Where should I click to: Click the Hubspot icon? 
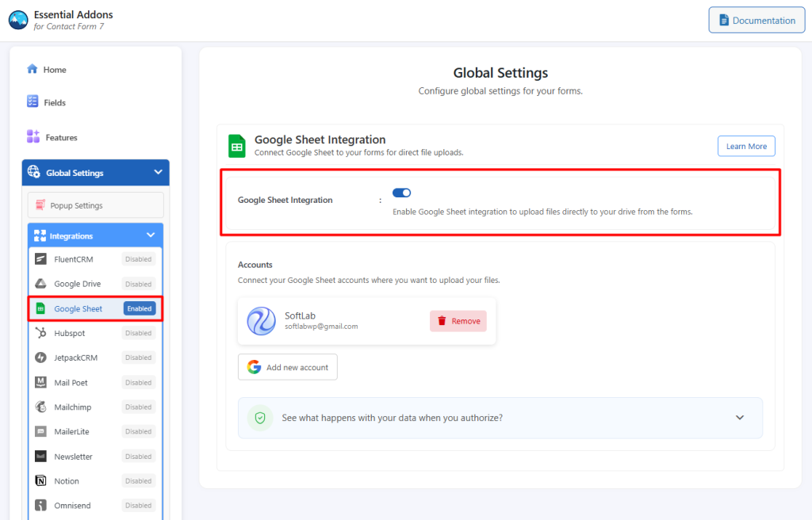coord(40,332)
